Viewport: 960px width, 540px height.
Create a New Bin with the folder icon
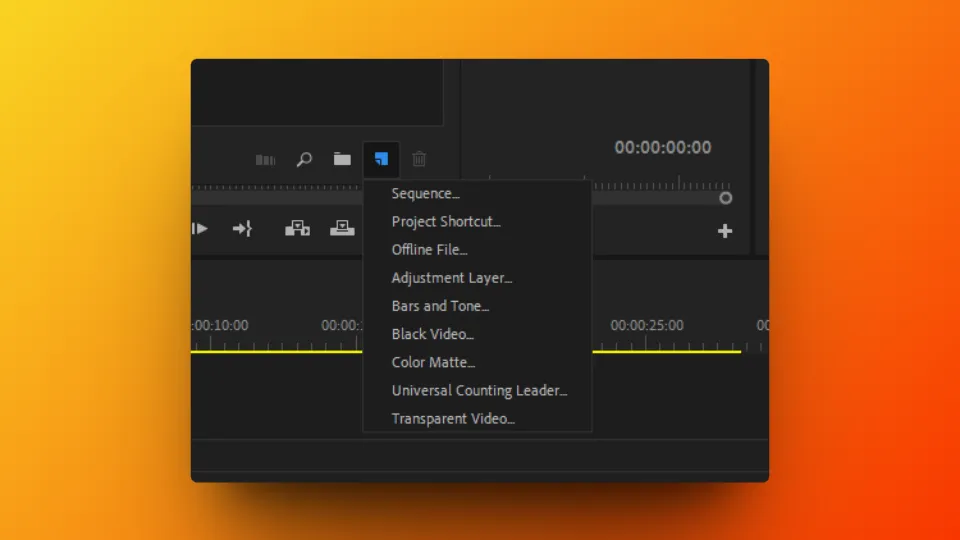click(x=342, y=159)
